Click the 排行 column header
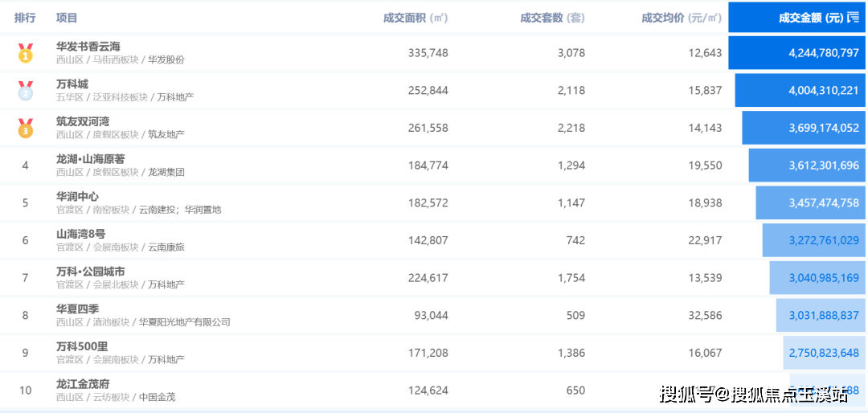 (25, 18)
